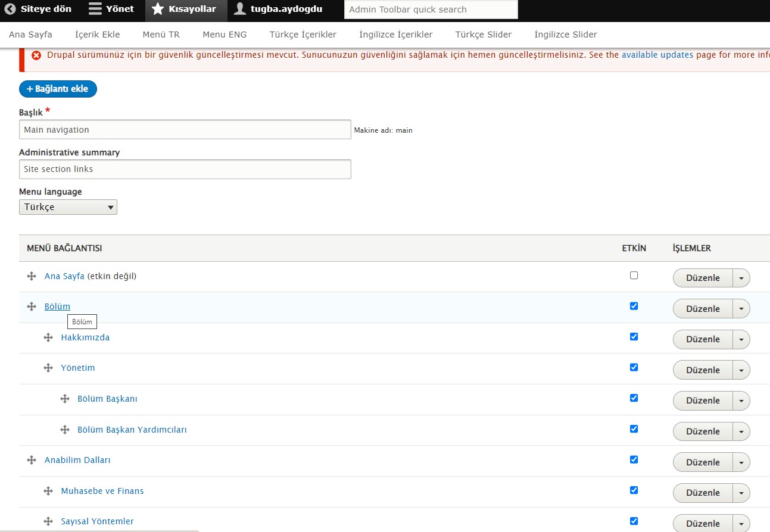Viewport: 770px width, 532px height.
Task: Click the drag handle beside Bölüm
Action: click(x=32, y=306)
